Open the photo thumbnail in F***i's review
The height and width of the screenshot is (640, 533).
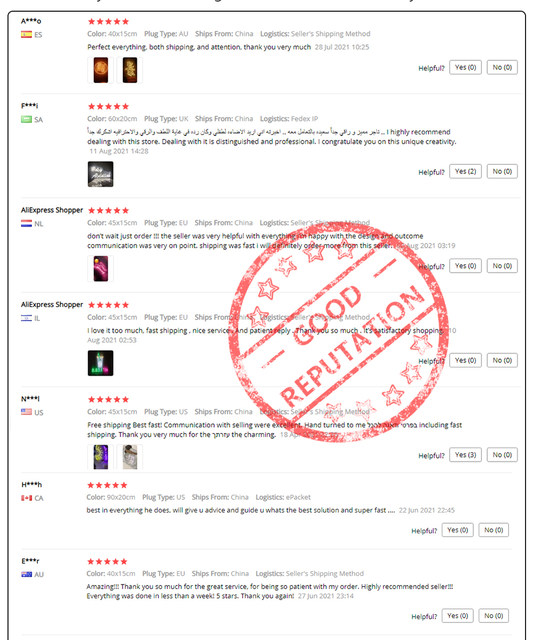[100, 174]
